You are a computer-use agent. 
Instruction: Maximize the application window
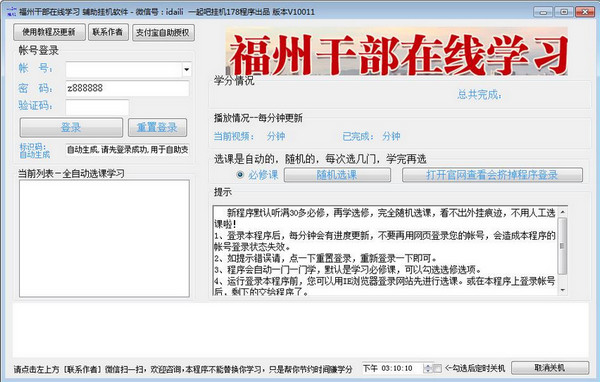point(564,11)
